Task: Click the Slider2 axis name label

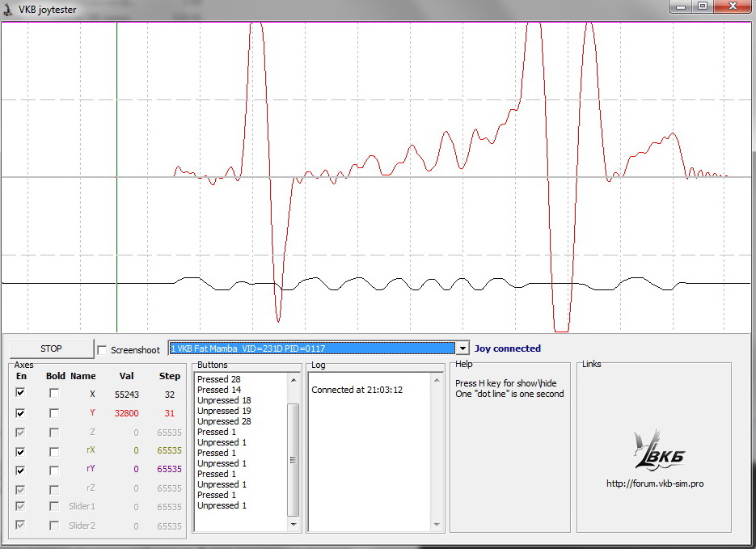Action: click(x=82, y=526)
